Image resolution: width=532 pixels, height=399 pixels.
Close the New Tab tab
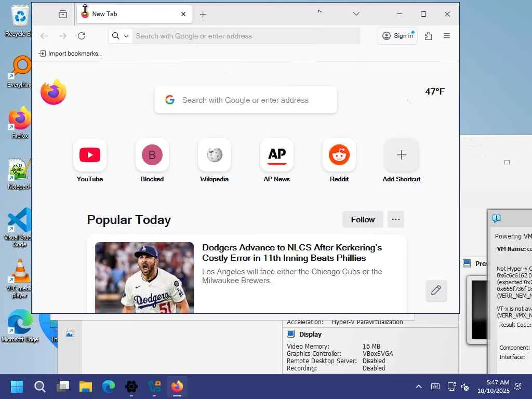tap(183, 14)
